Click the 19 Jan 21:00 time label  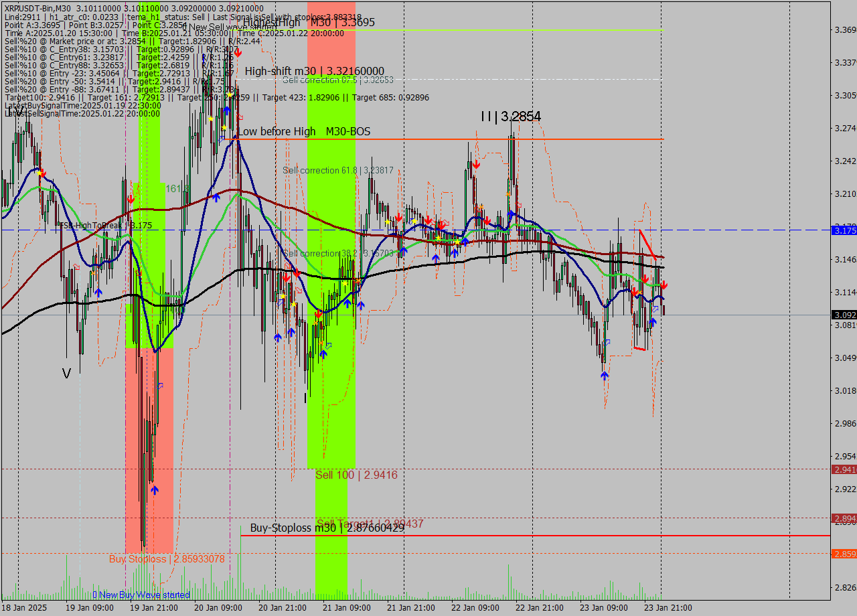click(x=154, y=608)
